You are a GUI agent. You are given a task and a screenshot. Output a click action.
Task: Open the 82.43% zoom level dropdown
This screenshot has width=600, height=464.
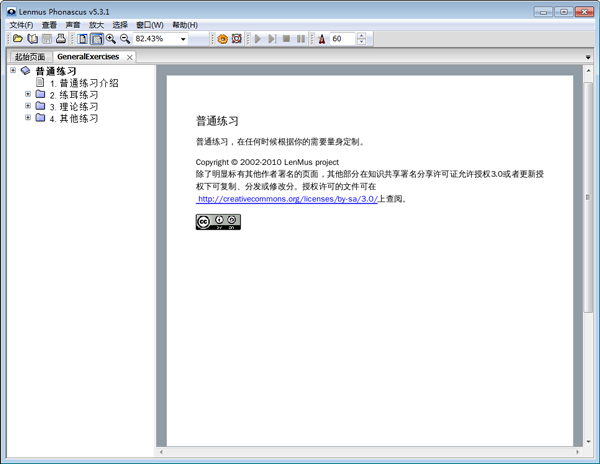[x=183, y=39]
